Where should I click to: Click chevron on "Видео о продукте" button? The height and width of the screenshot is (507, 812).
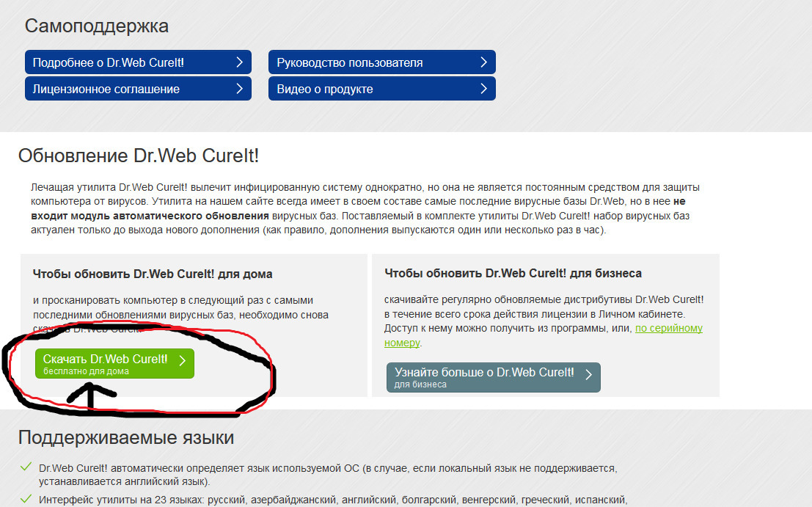[x=483, y=89]
